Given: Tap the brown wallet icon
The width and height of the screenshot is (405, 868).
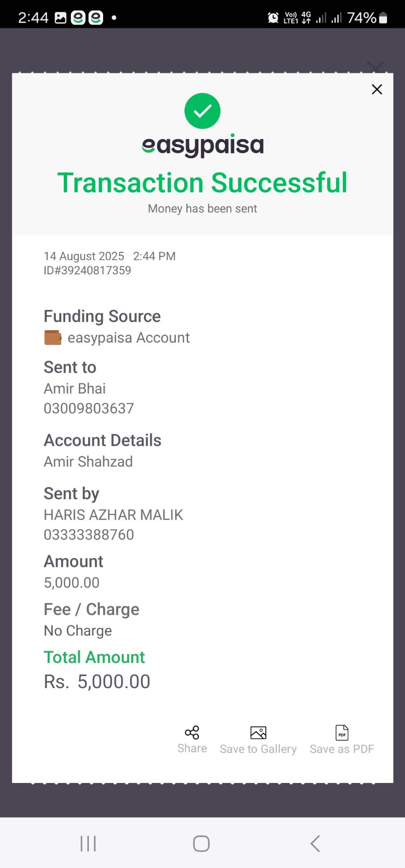Looking at the screenshot, I should point(53,338).
